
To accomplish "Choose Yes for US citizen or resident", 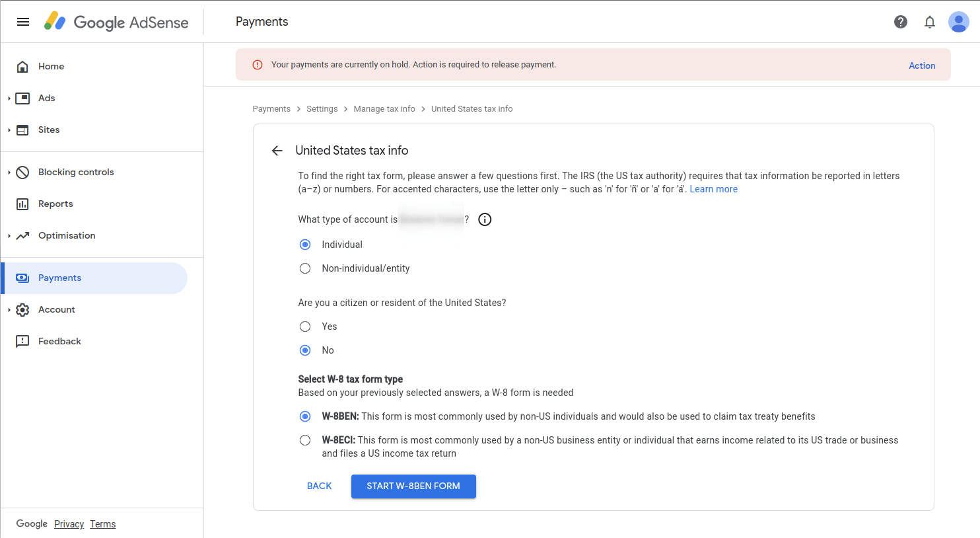I will click(x=305, y=327).
